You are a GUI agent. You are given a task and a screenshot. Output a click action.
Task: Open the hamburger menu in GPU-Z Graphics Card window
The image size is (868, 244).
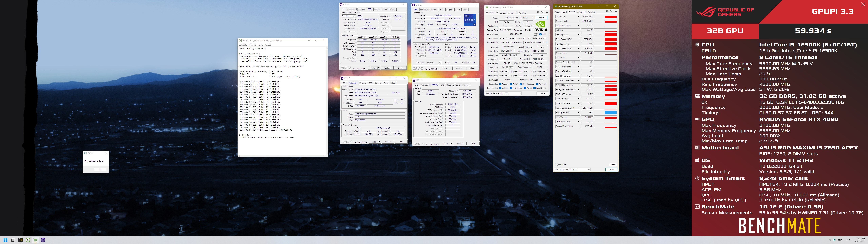click(x=547, y=12)
